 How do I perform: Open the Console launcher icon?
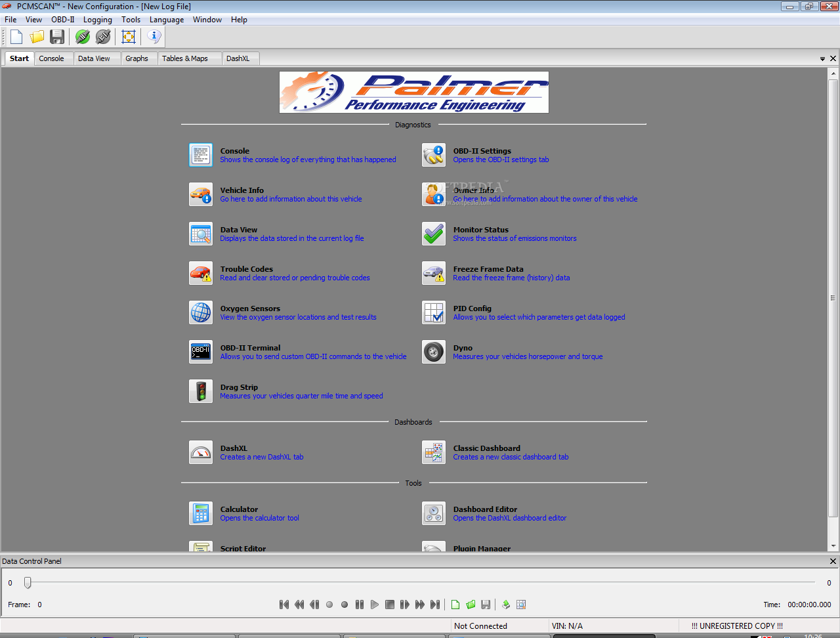click(x=201, y=155)
